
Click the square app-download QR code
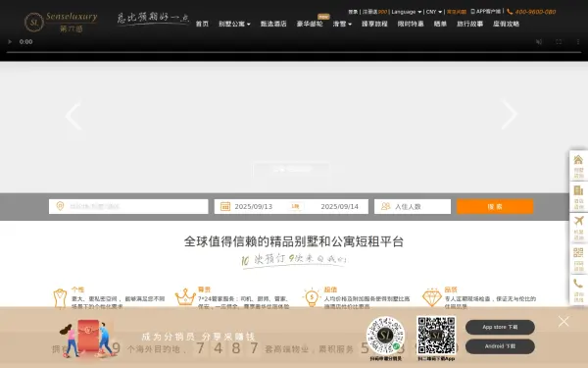coord(436,336)
